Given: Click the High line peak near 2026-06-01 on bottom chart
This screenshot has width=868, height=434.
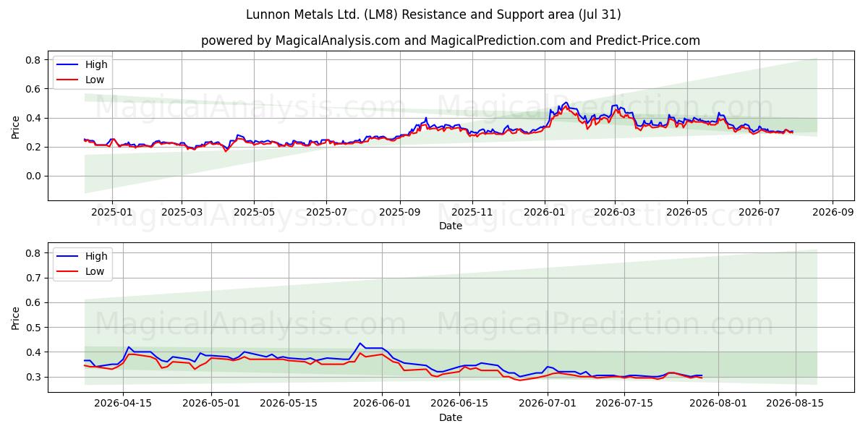Looking at the screenshot, I should point(360,343).
